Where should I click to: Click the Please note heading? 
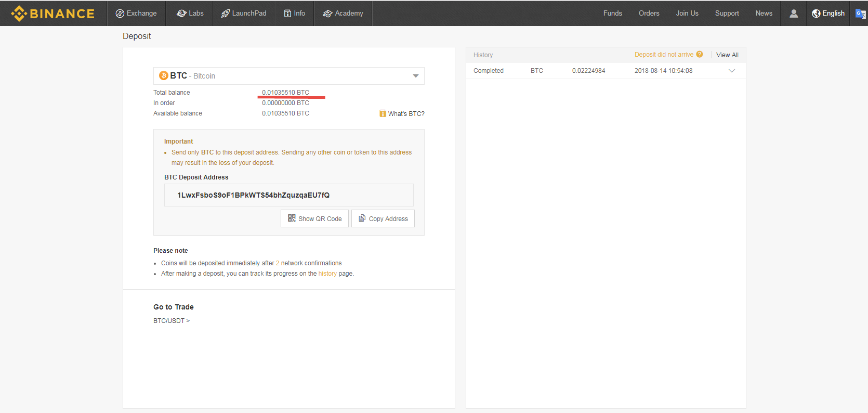[170, 251]
